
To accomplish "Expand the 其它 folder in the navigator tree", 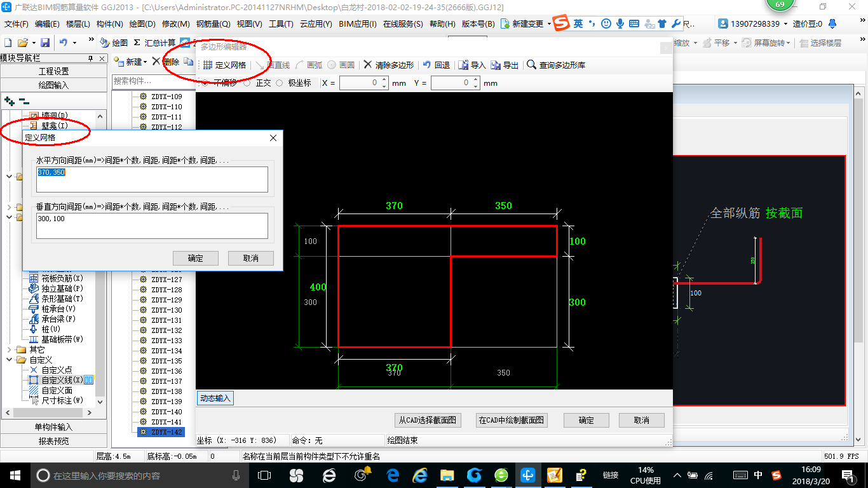I will [10, 349].
